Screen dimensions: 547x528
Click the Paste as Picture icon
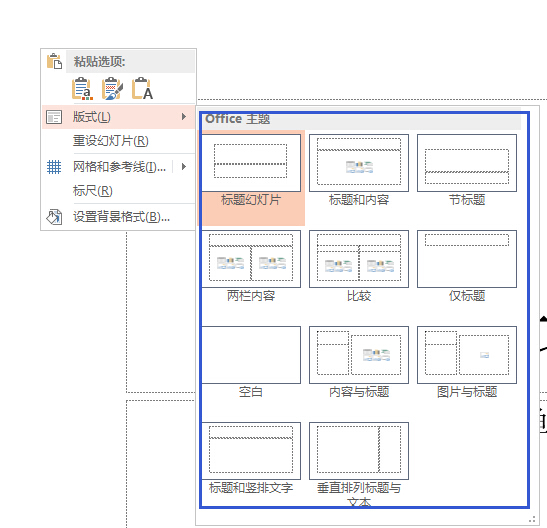112,89
